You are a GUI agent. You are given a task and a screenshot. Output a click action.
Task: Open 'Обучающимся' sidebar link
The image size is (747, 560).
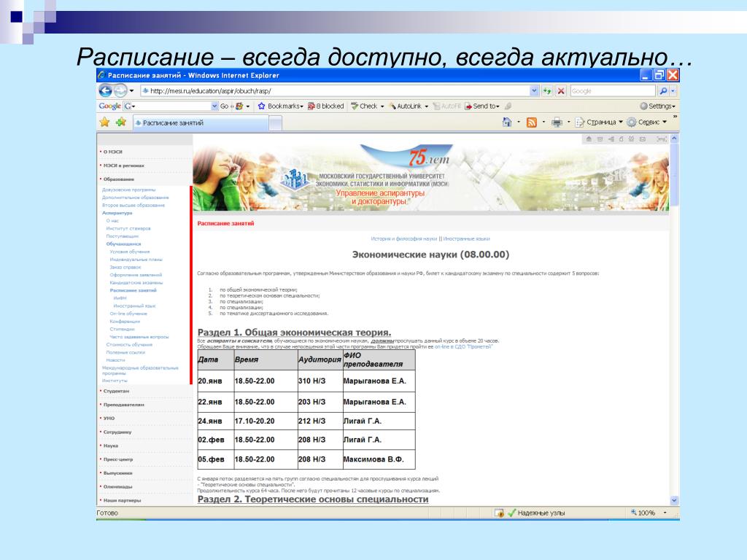(x=123, y=244)
